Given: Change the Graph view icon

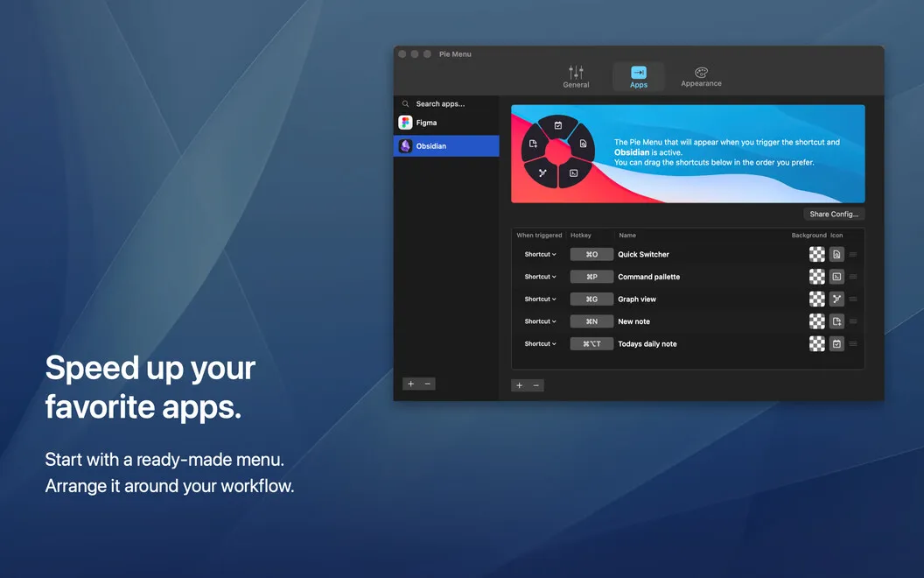Looking at the screenshot, I should [836, 299].
